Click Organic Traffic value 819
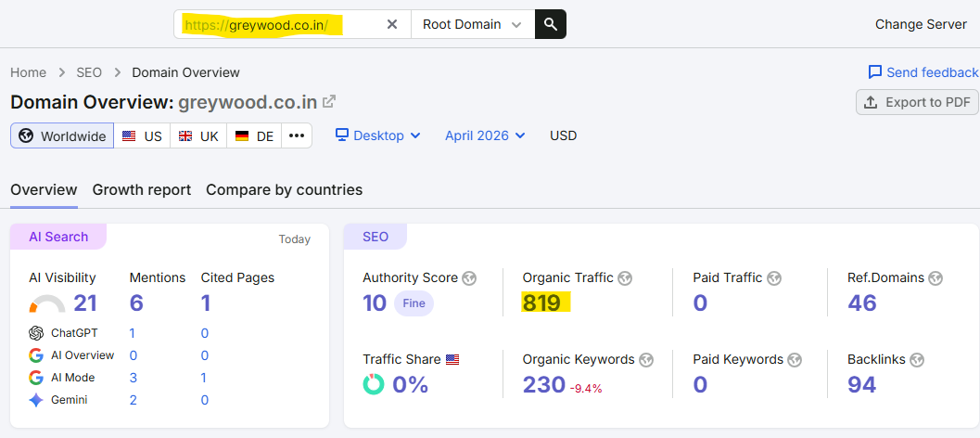This screenshot has height=438, width=980. pyautogui.click(x=541, y=303)
